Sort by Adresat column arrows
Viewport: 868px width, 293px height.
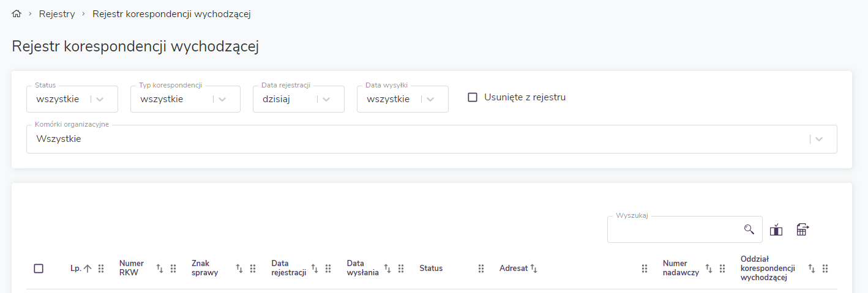[534, 269]
